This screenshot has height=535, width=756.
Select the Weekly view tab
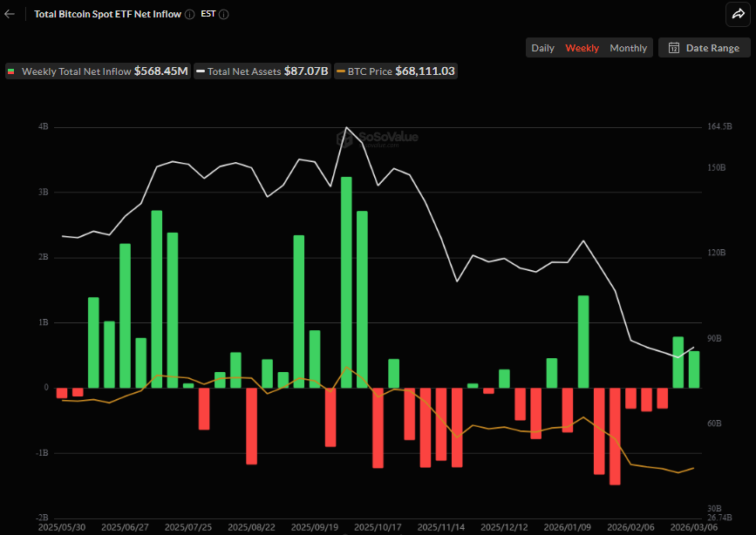click(x=582, y=48)
